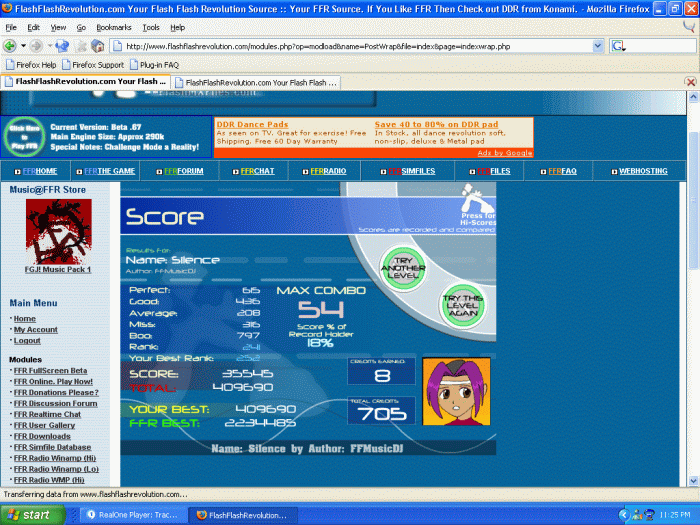The height and width of the screenshot is (525, 700).
Task: Switch to the second FlashFlashRevolution tab
Action: tap(256, 83)
